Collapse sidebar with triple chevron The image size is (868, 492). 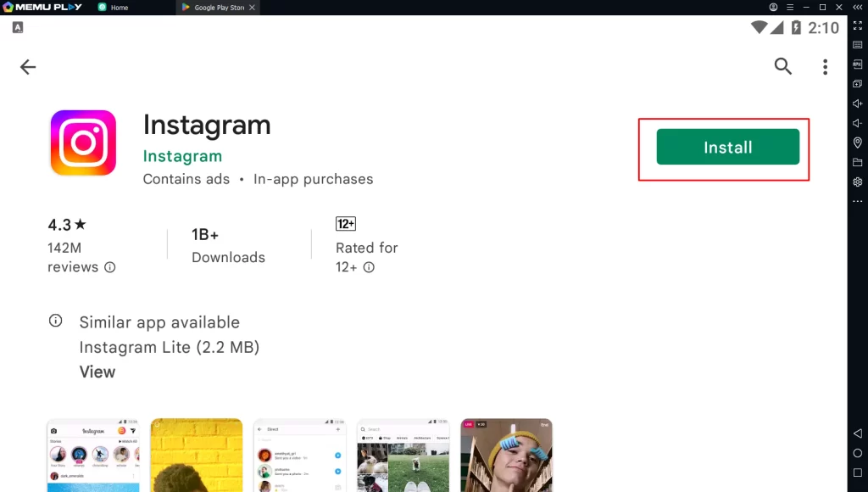(857, 7)
